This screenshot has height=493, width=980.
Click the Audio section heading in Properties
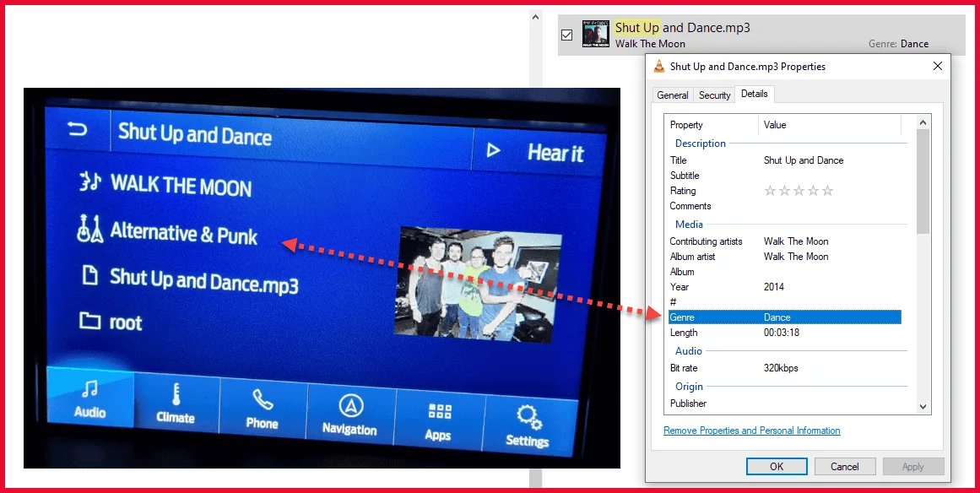(688, 351)
